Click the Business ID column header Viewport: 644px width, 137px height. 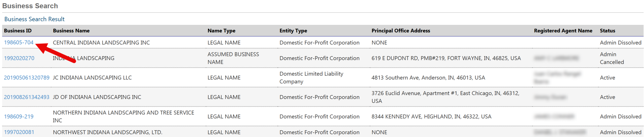tap(18, 31)
